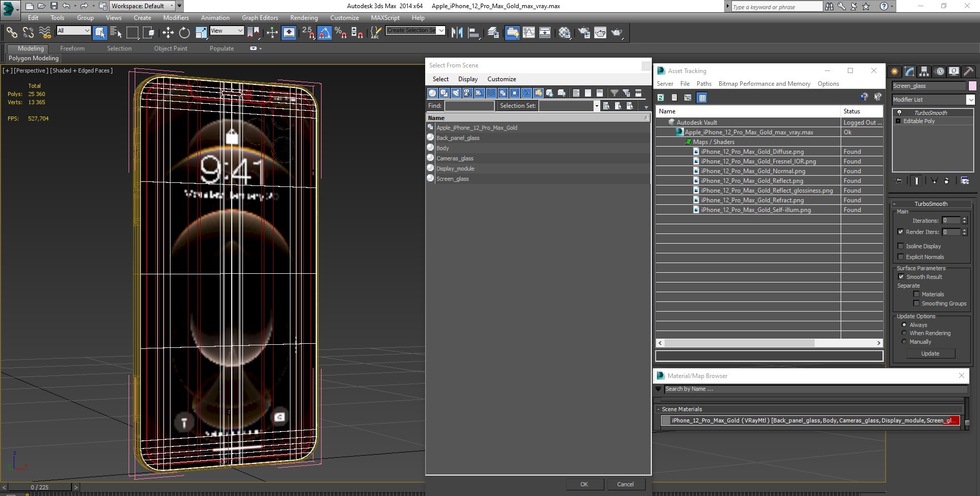
Task: Open the Material Editor from the toolbar
Action: (x=565, y=33)
